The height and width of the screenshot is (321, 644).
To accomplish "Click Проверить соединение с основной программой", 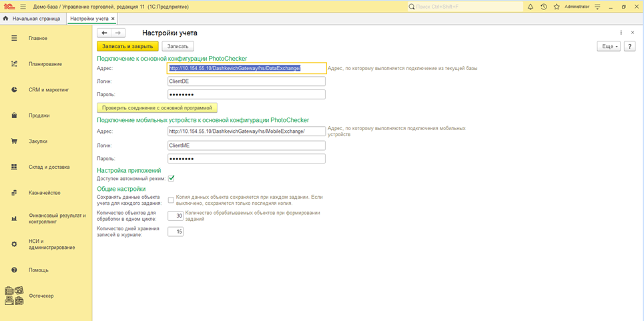I will 157,107.
